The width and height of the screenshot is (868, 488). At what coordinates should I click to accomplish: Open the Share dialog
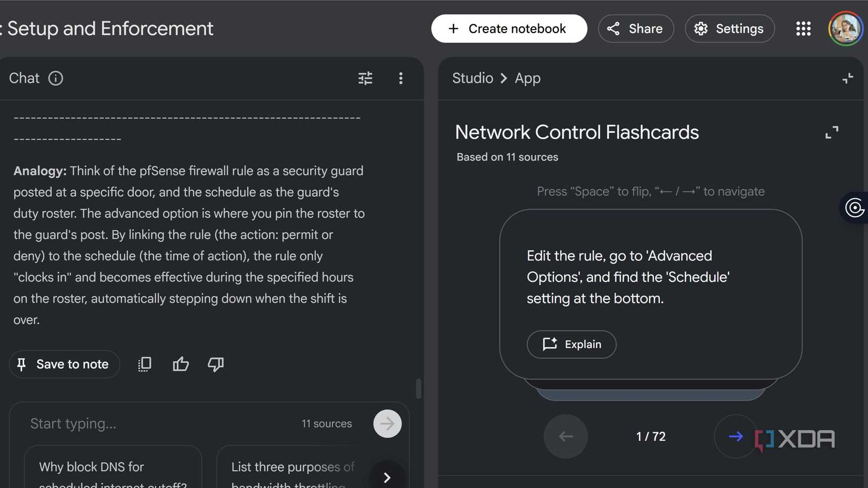[635, 28]
